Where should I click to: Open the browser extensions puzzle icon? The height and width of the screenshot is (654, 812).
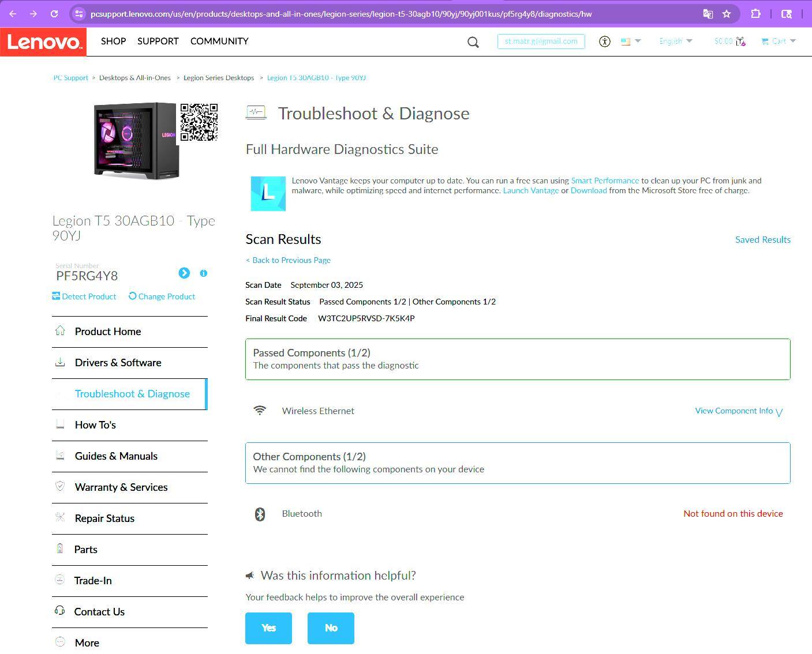(755, 14)
